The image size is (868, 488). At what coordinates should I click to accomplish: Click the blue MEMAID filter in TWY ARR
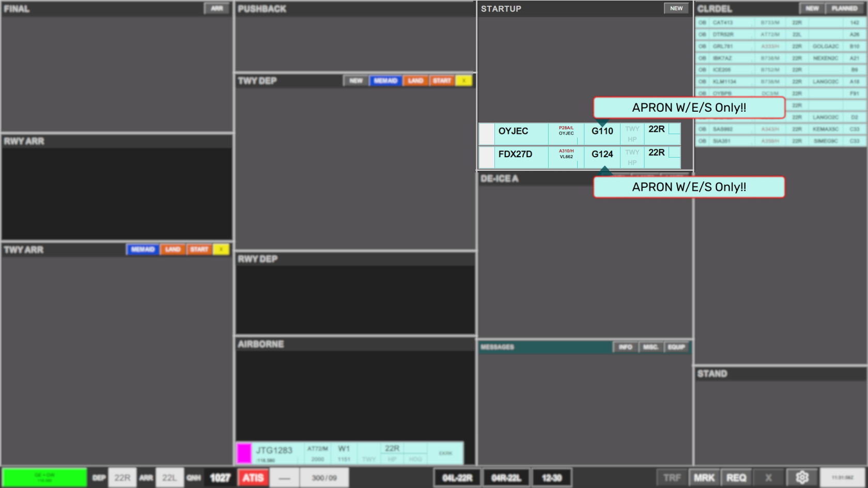pyautogui.click(x=143, y=249)
